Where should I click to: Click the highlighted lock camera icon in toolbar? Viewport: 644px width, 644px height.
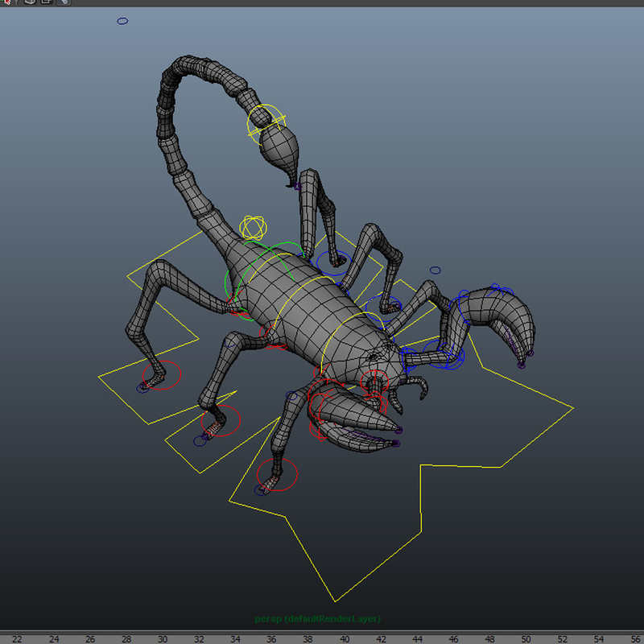64,5
